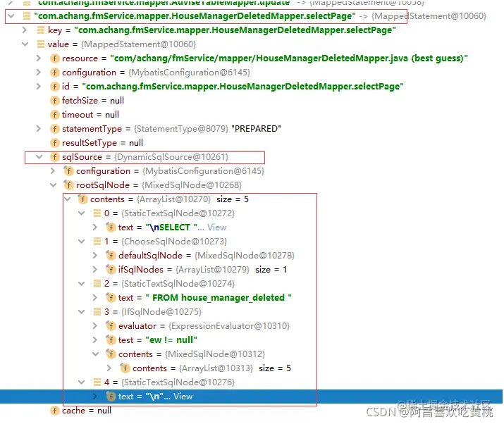Select the MappedStatement@10060 value text
Viewport: 504px width, 424px height.
[138, 44]
